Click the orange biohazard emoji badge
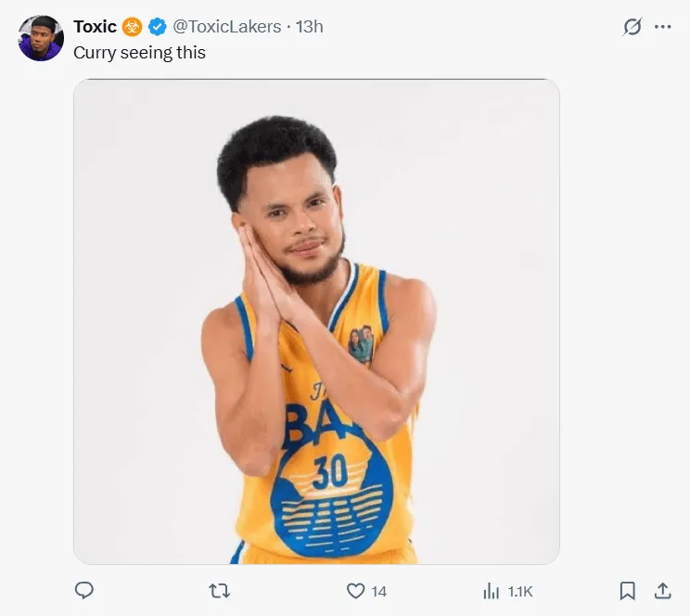This screenshot has height=616, width=690. (x=133, y=27)
